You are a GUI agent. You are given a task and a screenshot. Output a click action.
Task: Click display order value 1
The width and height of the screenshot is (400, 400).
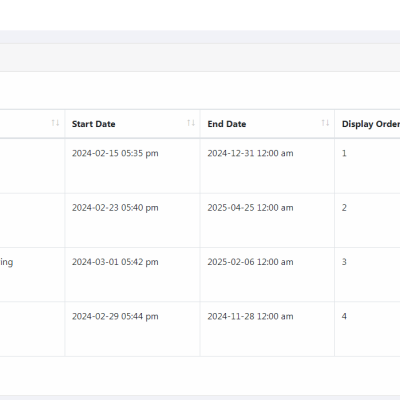pyautogui.click(x=344, y=153)
